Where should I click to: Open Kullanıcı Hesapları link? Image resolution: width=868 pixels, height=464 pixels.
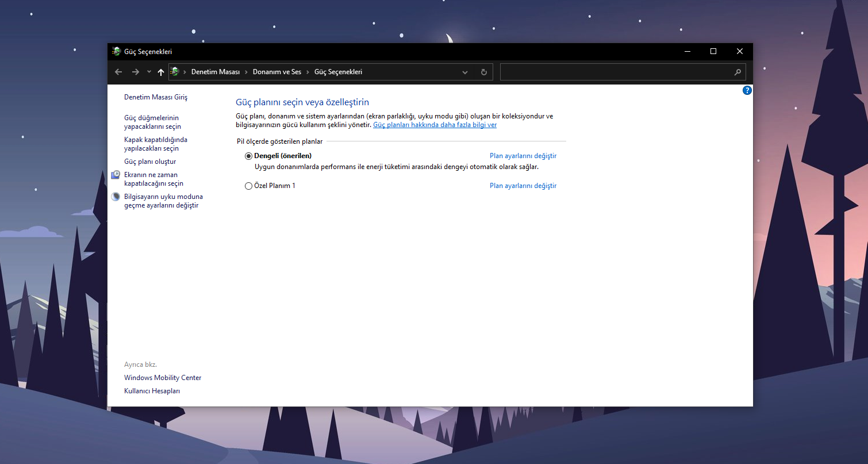click(152, 391)
